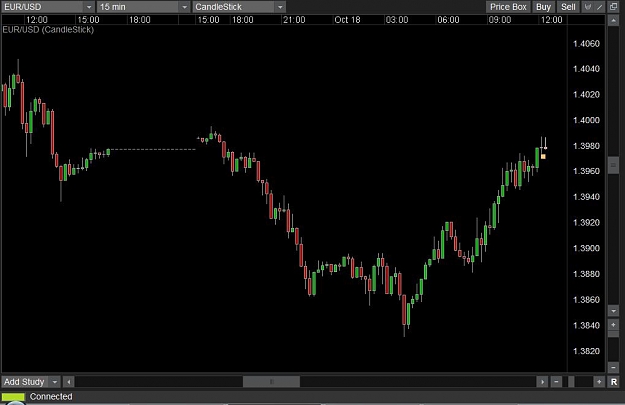625x405 pixels.
Task: Click the horizontal zoom slider handle
Action: click(571, 382)
